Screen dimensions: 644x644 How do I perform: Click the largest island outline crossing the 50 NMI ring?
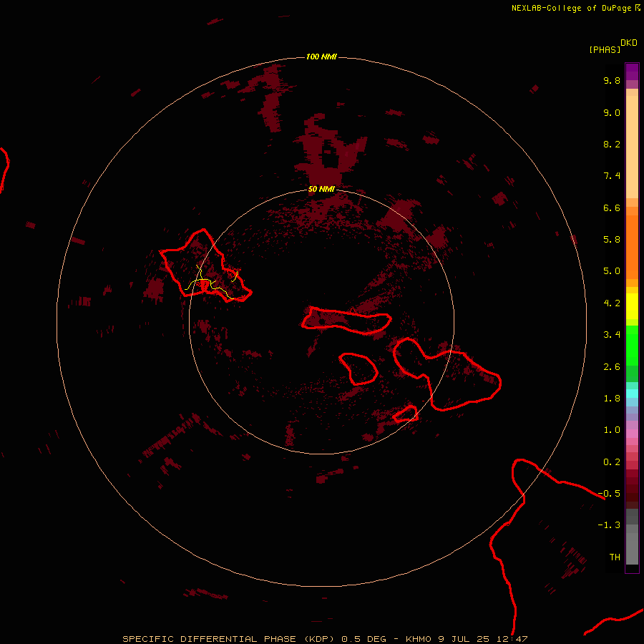point(447,374)
